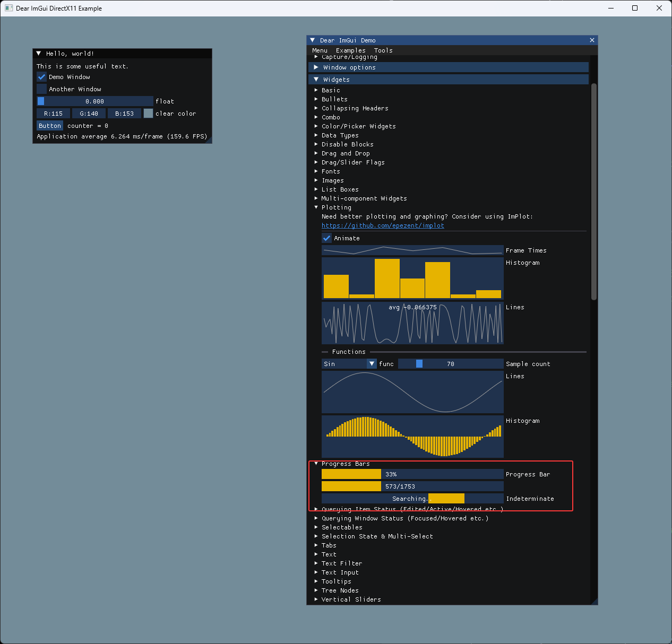Viewport: 672px width, 644px height.
Task: Expand the Drag and Drop section
Action: [x=346, y=153]
